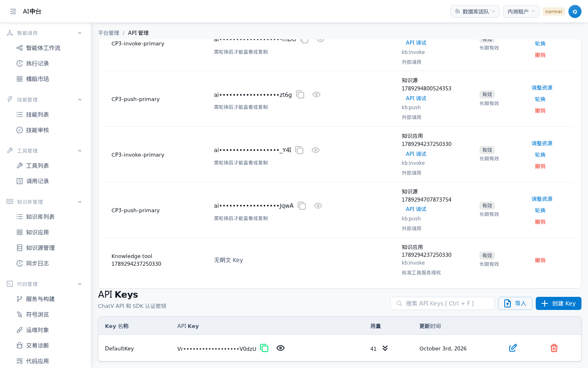Click the 服务与构建 branch icon
The height and width of the screenshot is (368, 588).
point(20,299)
